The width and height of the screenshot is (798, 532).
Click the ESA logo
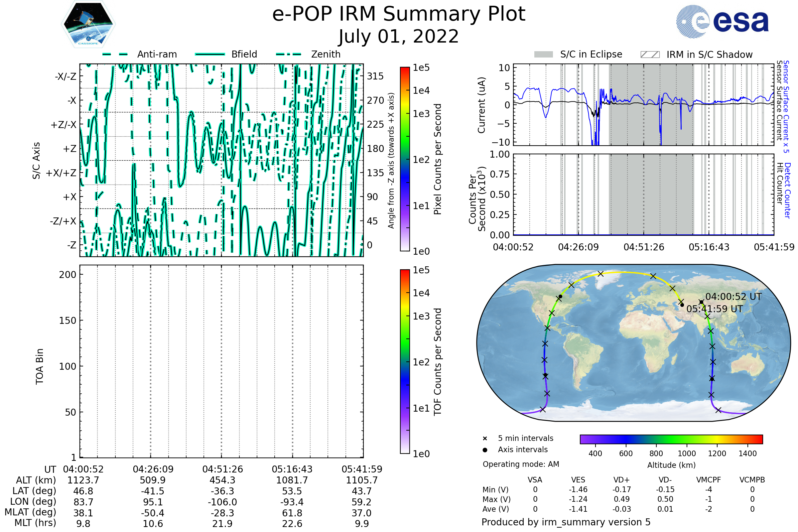pos(722,22)
